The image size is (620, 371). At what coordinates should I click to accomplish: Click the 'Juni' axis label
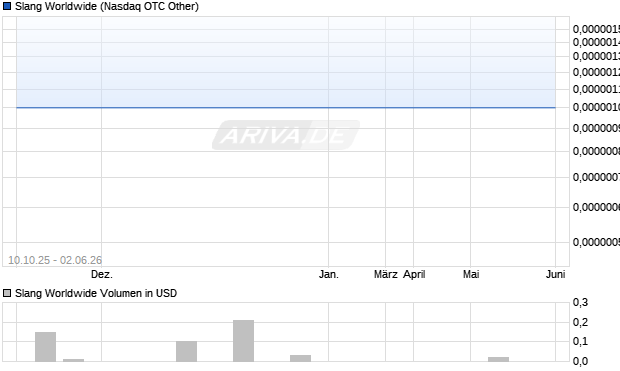click(x=555, y=274)
